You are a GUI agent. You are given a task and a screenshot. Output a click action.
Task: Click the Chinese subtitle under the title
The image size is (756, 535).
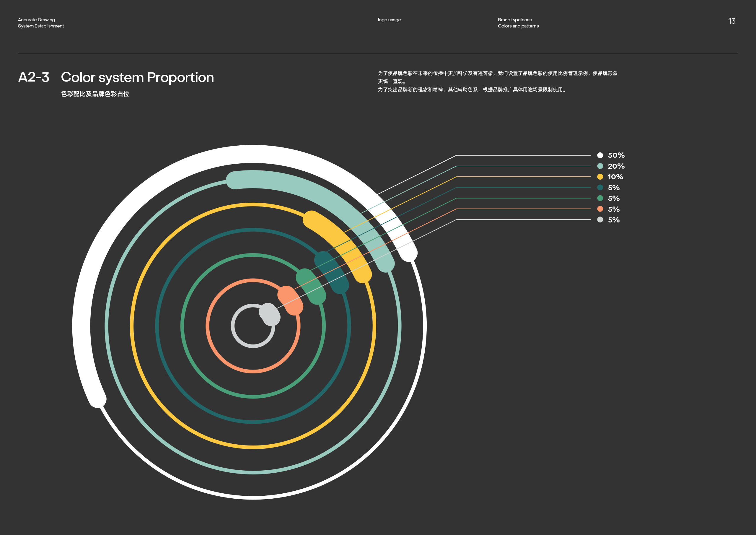(x=95, y=94)
